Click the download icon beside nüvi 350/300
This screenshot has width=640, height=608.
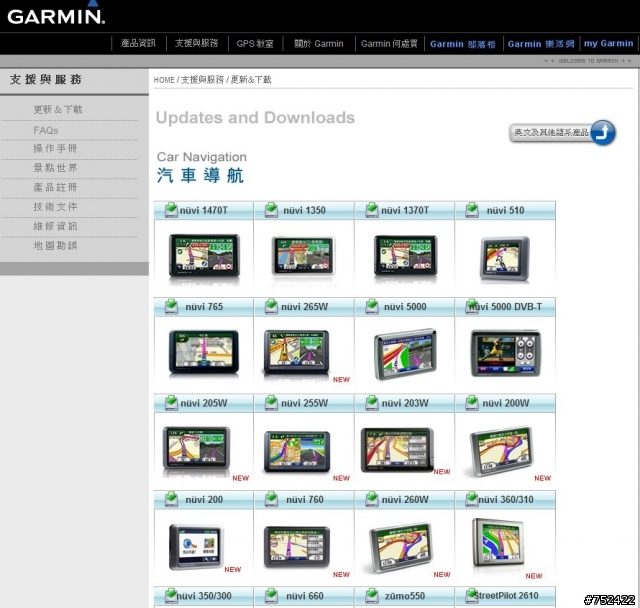pos(171,596)
